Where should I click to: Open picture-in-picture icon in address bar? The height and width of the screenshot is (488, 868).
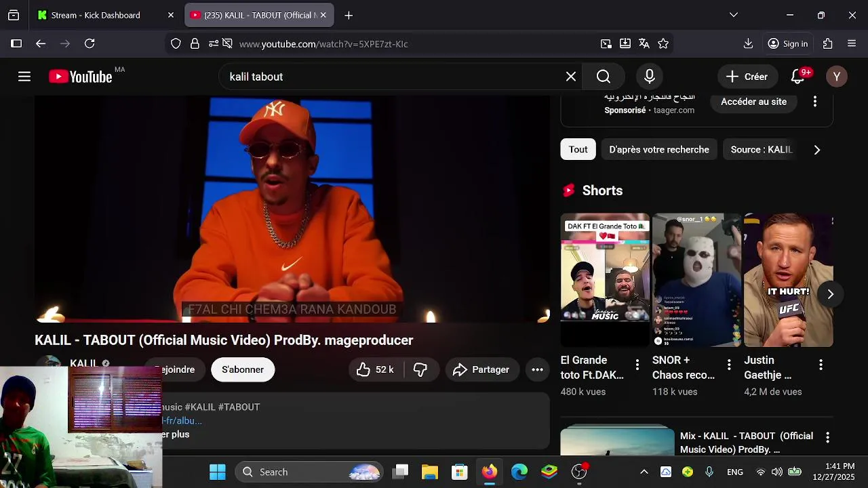pos(606,43)
